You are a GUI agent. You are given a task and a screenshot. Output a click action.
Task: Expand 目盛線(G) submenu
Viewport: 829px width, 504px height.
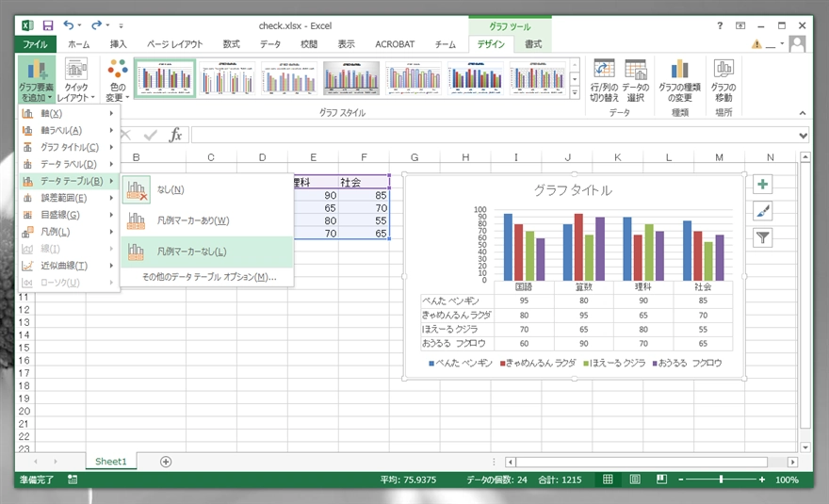(x=69, y=215)
